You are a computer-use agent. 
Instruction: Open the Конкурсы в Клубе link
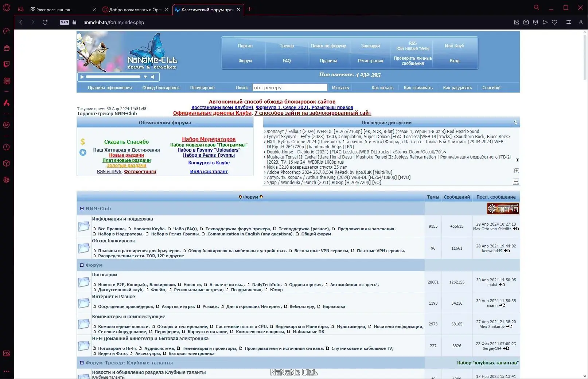coord(209,163)
